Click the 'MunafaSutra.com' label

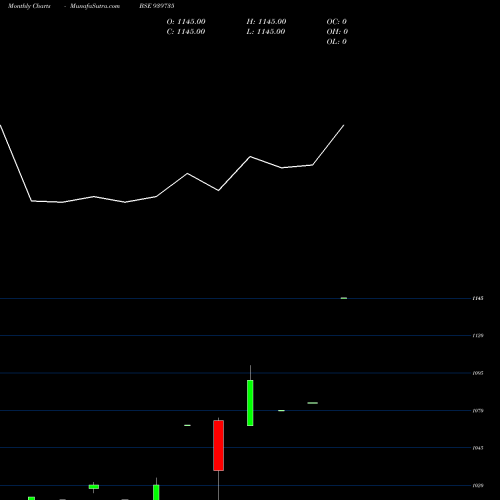[95, 6]
